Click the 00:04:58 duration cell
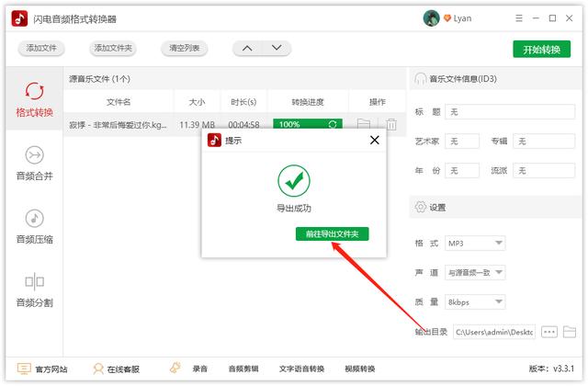Viewport: 588px width, 386px height. [x=243, y=125]
